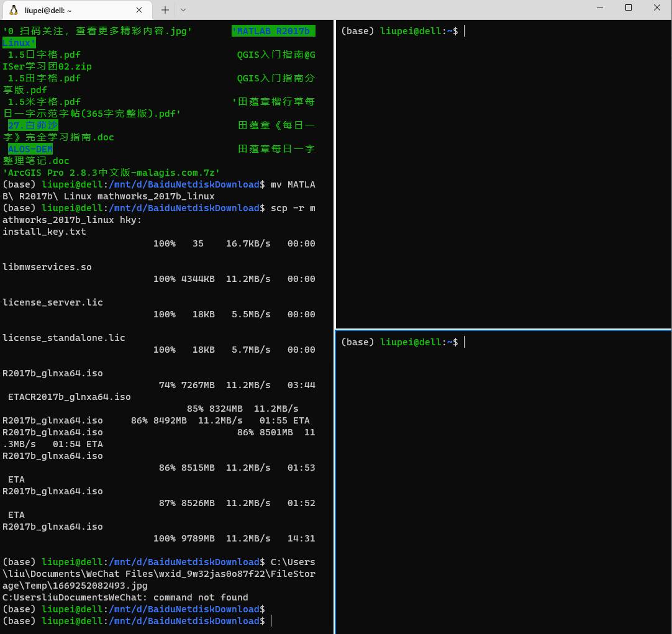This screenshot has width=672, height=634.
Task: Click the 日一字示范字帖(365字完整版).pdf' text
Action: 92,114
